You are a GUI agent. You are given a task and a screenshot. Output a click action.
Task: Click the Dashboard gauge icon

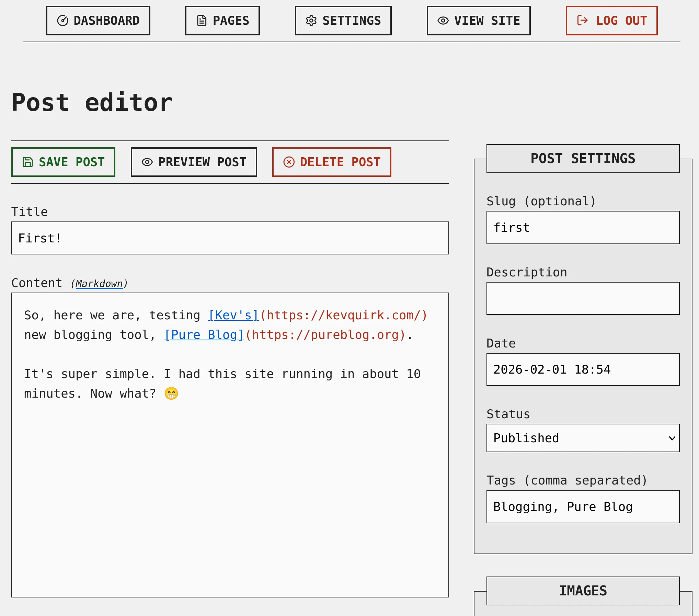tap(62, 21)
